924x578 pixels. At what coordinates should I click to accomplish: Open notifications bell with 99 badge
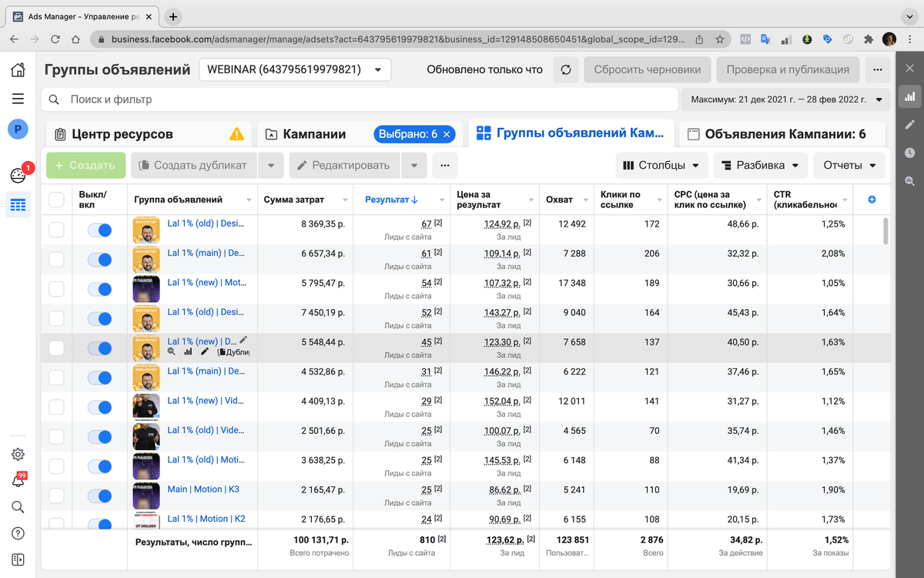click(18, 481)
